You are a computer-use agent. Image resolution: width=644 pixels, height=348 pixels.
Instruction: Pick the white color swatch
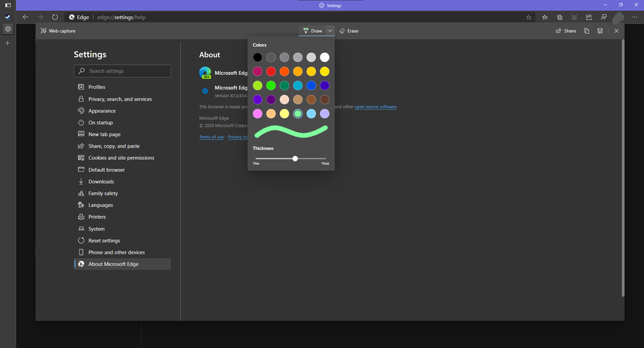(x=324, y=57)
